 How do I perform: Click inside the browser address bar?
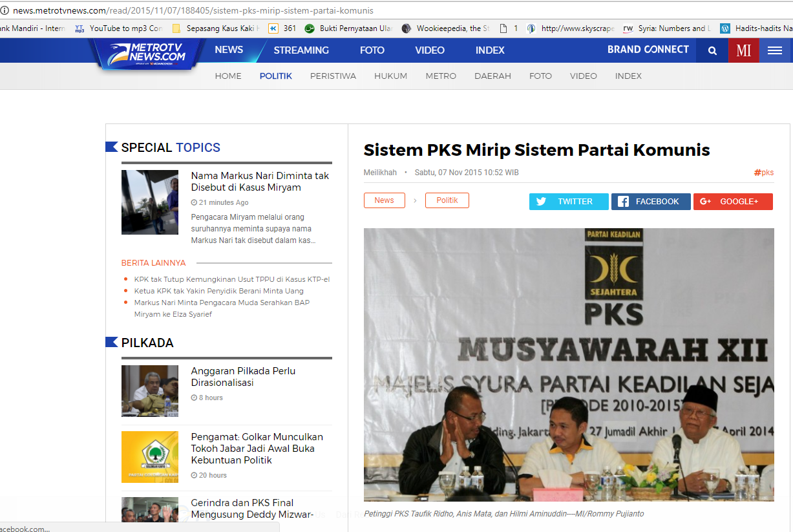[259, 10]
